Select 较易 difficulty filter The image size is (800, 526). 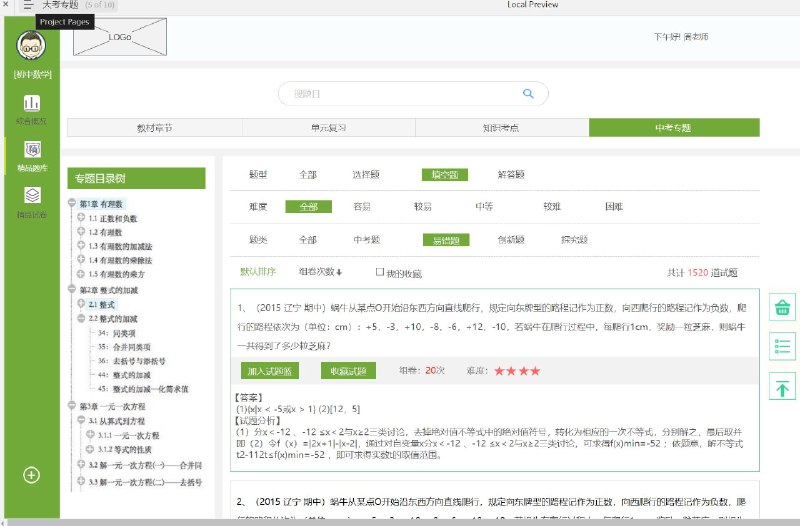tap(422, 207)
